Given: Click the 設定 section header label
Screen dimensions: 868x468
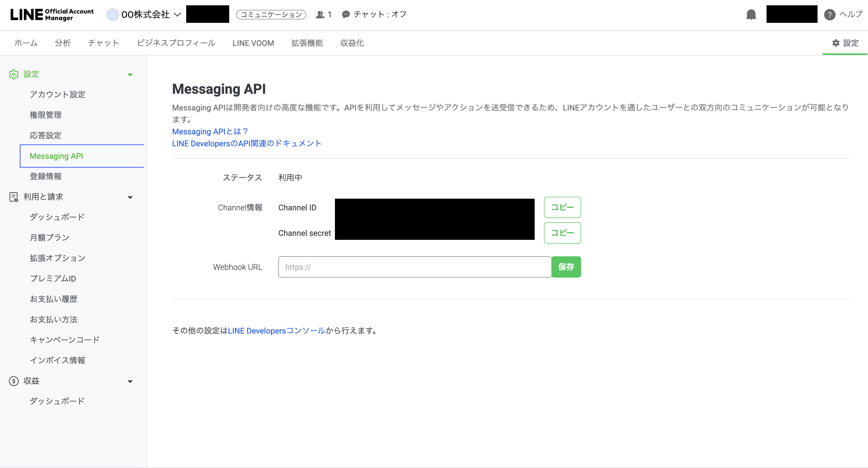Looking at the screenshot, I should [31, 74].
